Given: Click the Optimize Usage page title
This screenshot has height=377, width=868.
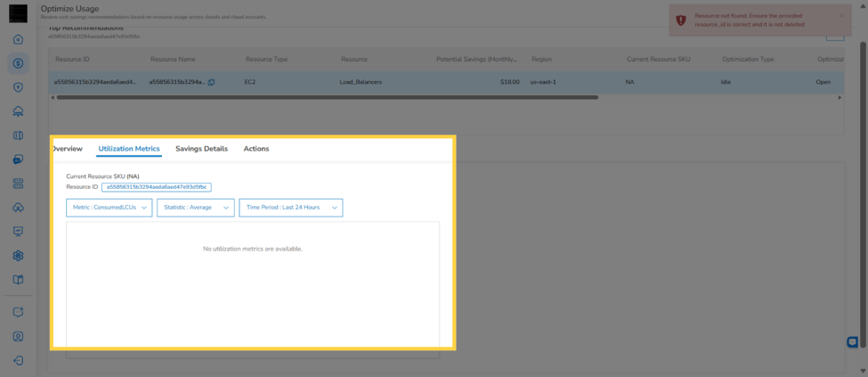Looking at the screenshot, I should (x=69, y=9).
